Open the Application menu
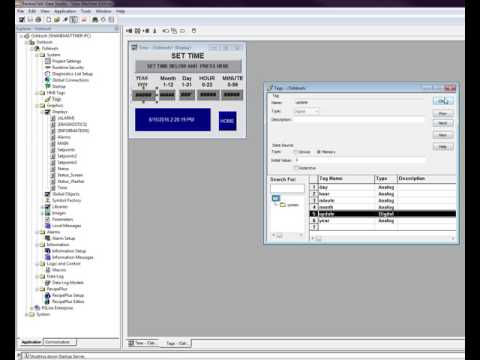The width and height of the screenshot is (480, 360). [x=65, y=11]
